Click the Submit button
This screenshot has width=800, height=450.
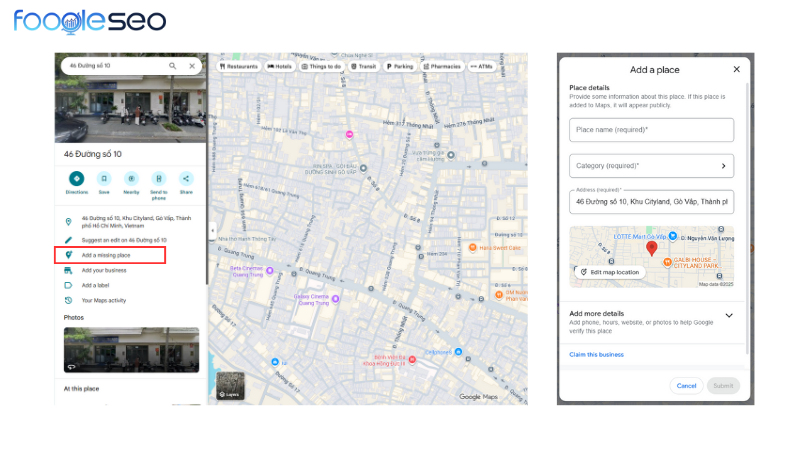pos(723,386)
